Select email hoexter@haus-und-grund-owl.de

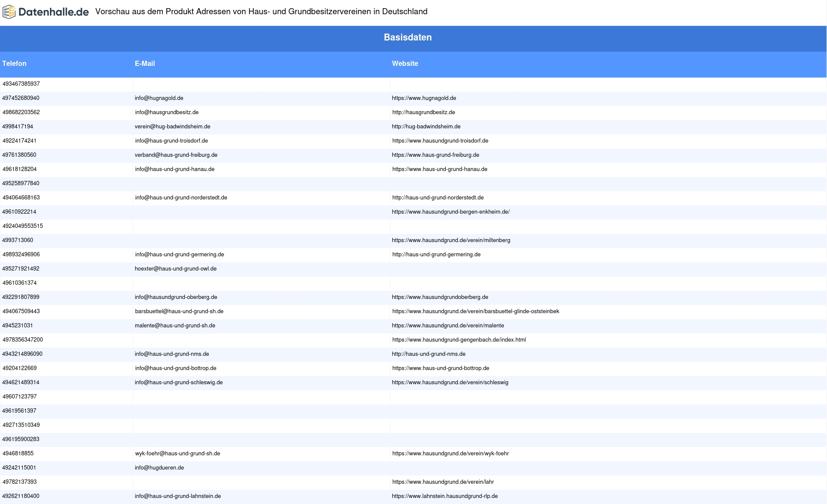pos(176,269)
